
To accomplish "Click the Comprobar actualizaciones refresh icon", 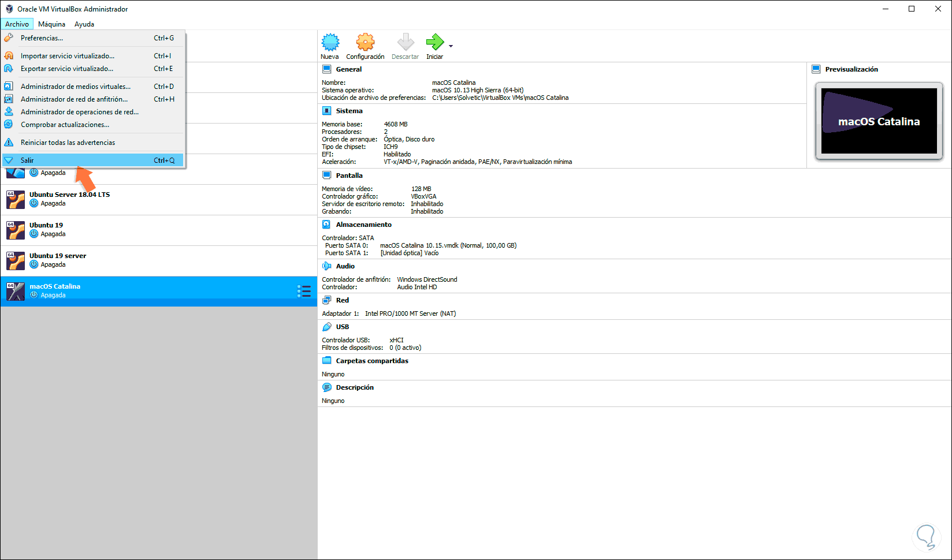I will [9, 125].
